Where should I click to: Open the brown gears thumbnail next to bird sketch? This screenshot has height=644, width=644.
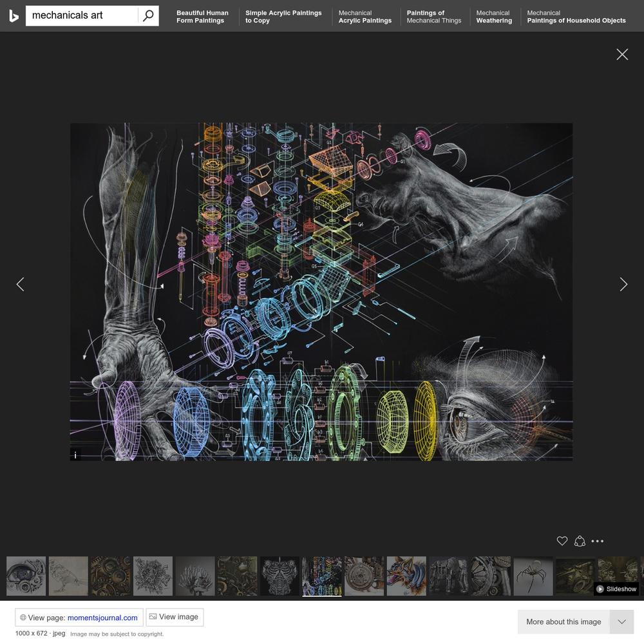click(111, 576)
